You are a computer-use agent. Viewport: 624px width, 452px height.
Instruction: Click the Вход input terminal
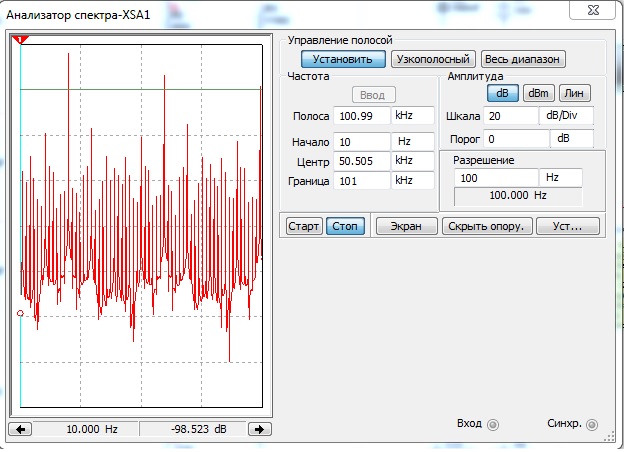tap(493, 425)
